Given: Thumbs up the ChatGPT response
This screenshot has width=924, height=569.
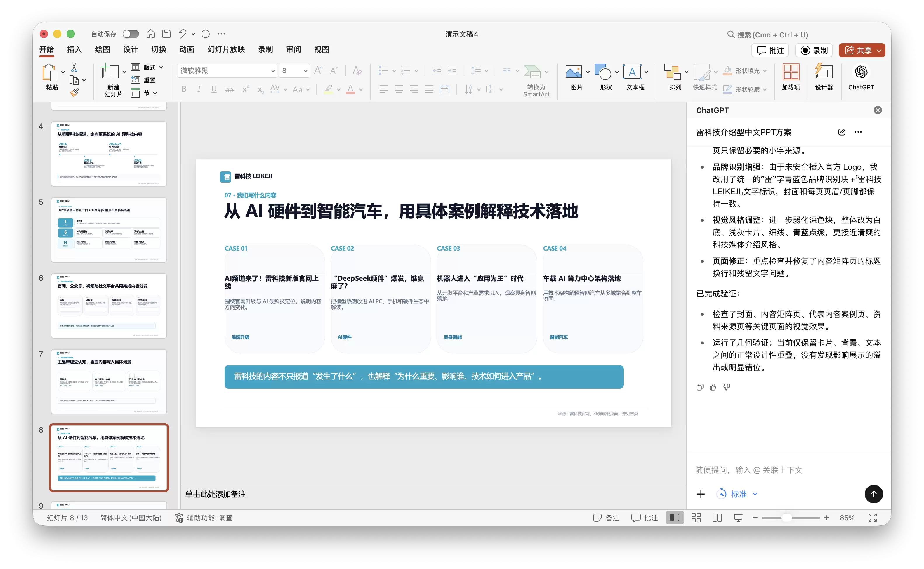Looking at the screenshot, I should pyautogui.click(x=713, y=387).
